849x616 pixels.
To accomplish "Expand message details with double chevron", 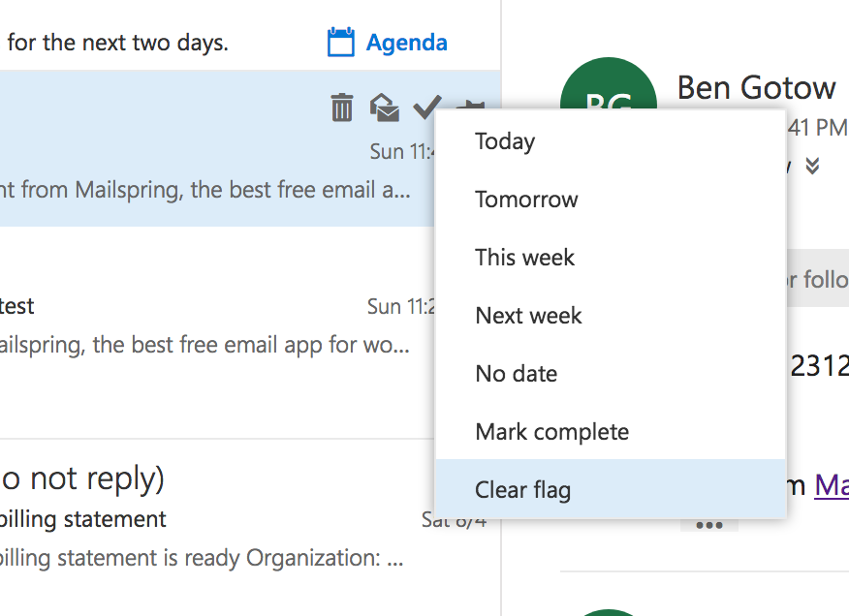I will coord(812,166).
